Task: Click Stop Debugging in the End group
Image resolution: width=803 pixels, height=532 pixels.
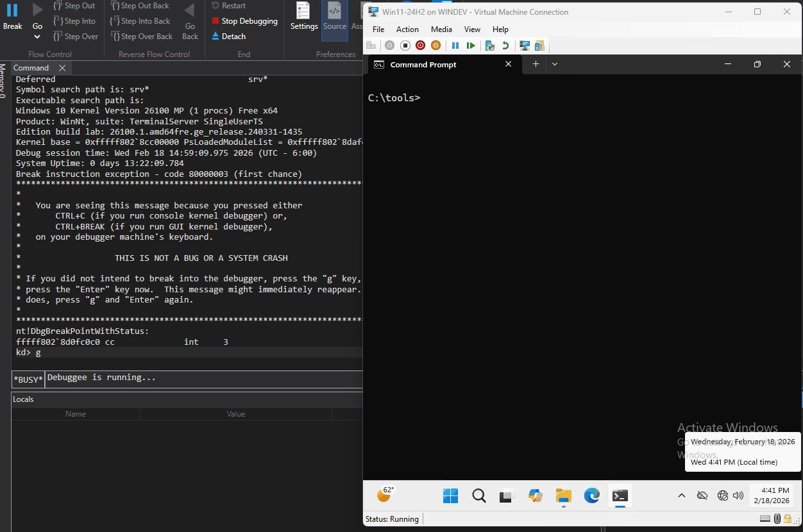Action: 244,21
